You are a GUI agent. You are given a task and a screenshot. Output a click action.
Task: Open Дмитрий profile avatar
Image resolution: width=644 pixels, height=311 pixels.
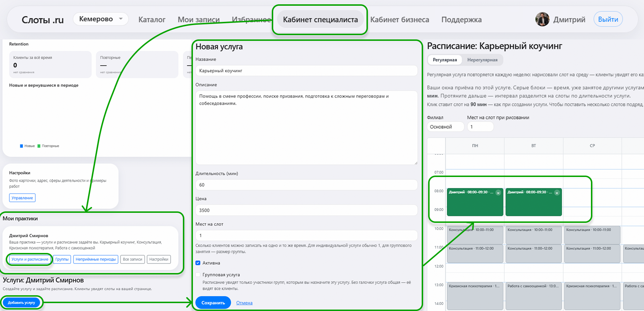pos(542,19)
